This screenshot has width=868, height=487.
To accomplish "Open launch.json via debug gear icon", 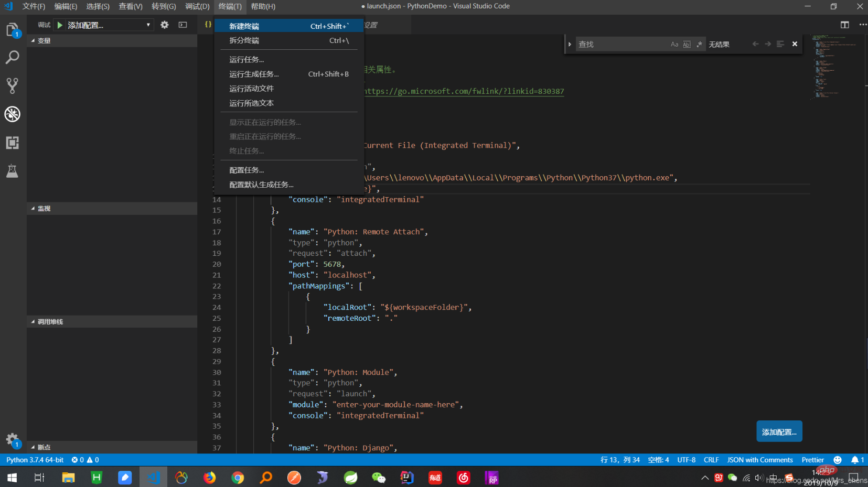I will (x=165, y=25).
